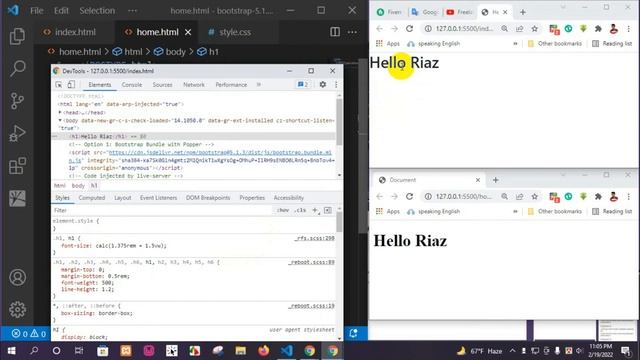Open the DevTools issues counter badge
This screenshot has height=360, width=640.
pyautogui.click(x=303, y=84)
